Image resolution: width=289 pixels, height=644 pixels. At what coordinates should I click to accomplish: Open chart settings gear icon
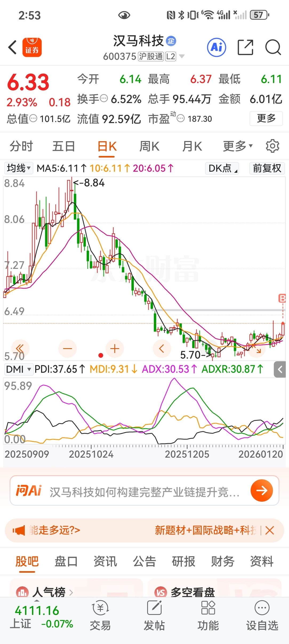[x=272, y=146]
